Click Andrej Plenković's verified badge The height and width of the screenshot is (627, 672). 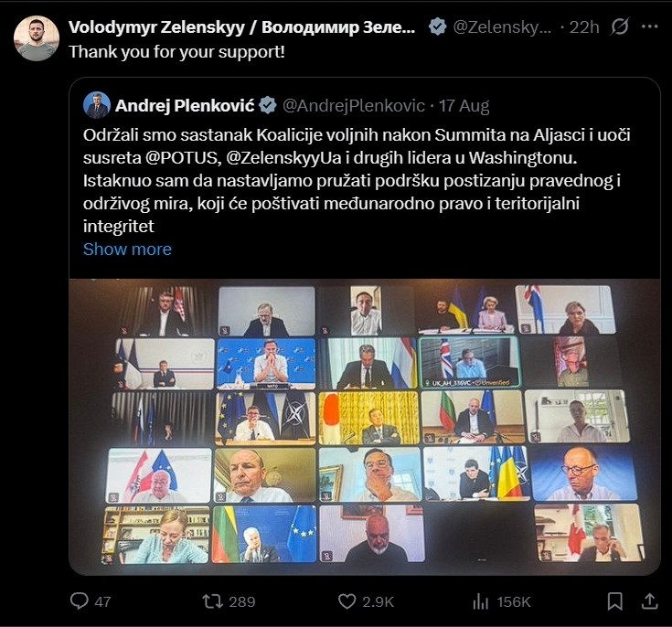pos(268,105)
